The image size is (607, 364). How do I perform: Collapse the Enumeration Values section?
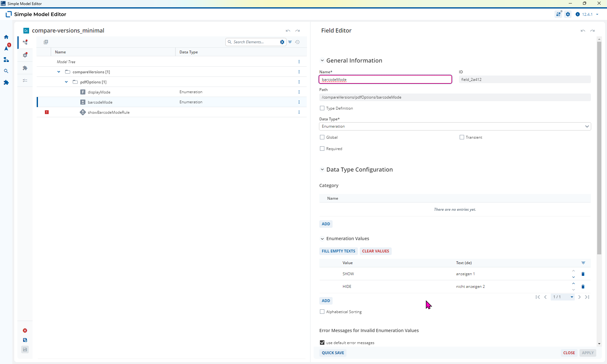322,239
